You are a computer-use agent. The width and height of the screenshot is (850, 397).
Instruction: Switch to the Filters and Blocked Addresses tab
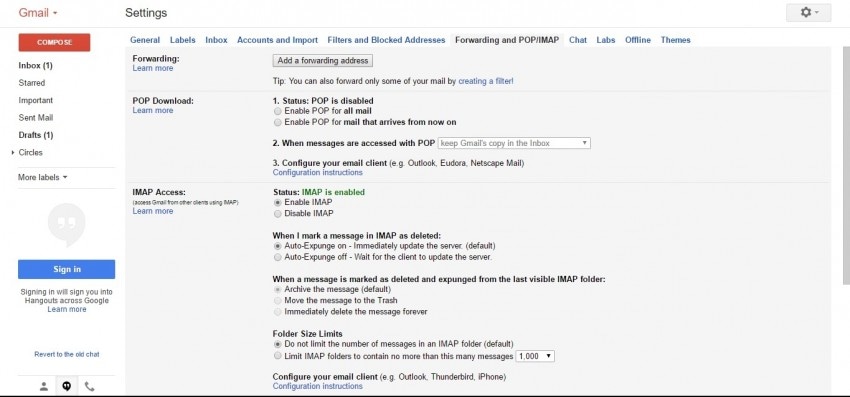coord(386,40)
